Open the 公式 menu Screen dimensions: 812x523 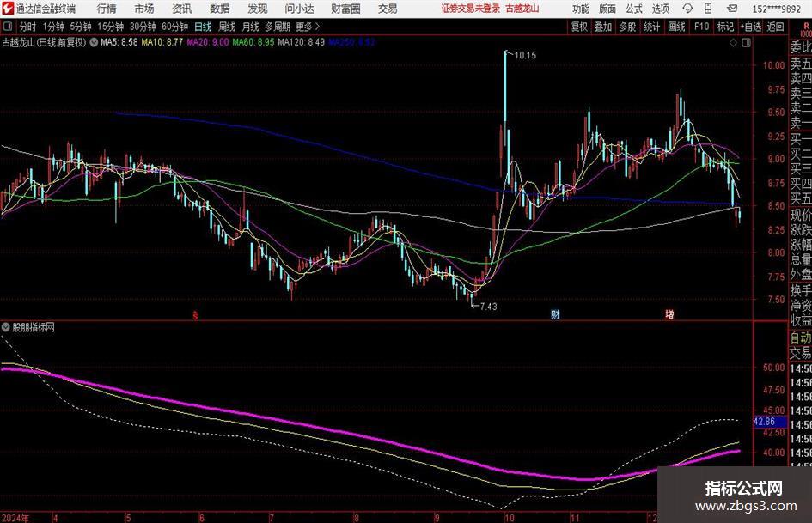click(x=634, y=9)
